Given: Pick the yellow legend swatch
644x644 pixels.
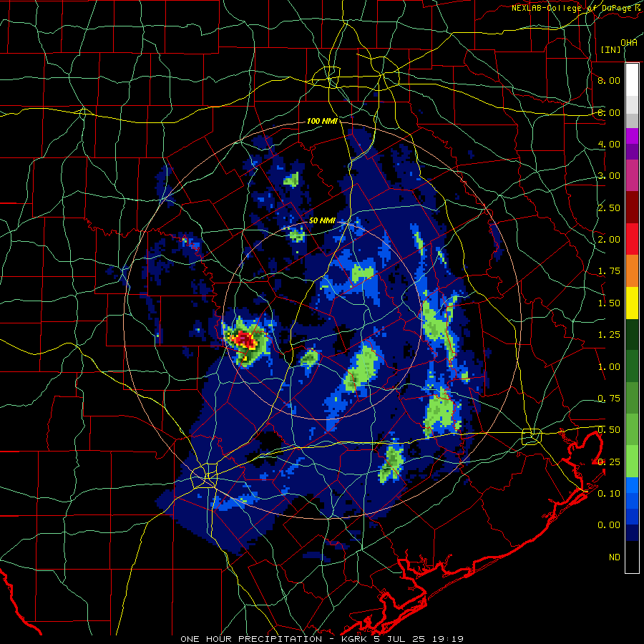Looking at the screenshot, I should pos(632,303).
